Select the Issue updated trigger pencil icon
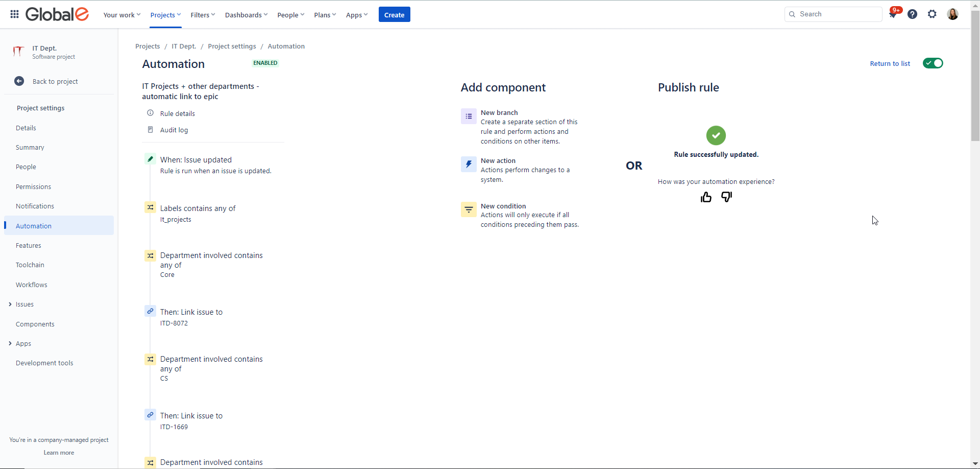 [x=150, y=159]
